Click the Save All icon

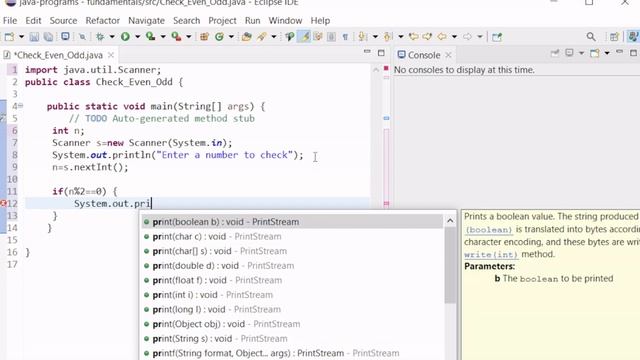pyautogui.click(x=48, y=37)
